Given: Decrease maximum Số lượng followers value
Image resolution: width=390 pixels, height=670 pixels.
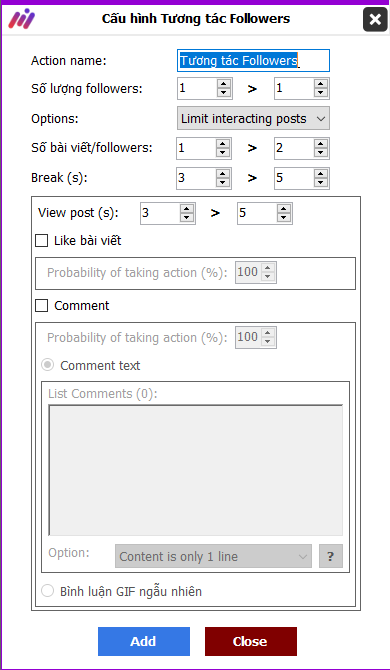Looking at the screenshot, I should click(x=320, y=93).
